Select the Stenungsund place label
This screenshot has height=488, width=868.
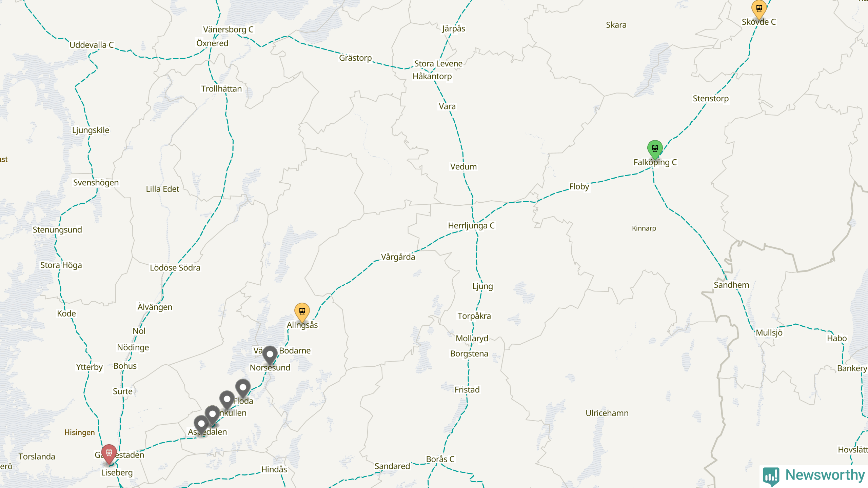click(57, 230)
